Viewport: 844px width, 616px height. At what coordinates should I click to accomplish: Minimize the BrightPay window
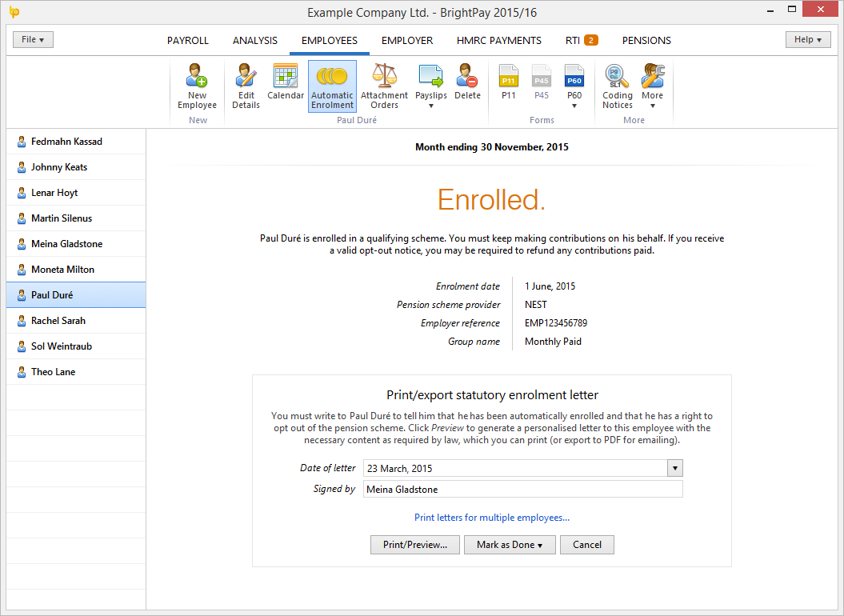pyautogui.click(x=770, y=9)
